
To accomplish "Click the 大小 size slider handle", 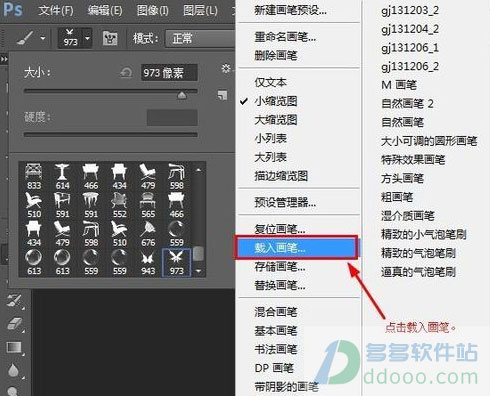I will tap(182, 96).
